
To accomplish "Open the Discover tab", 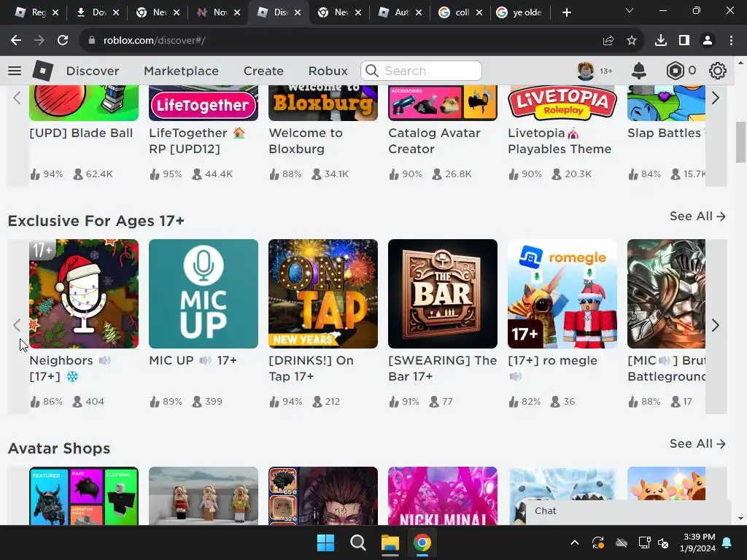I will [93, 71].
